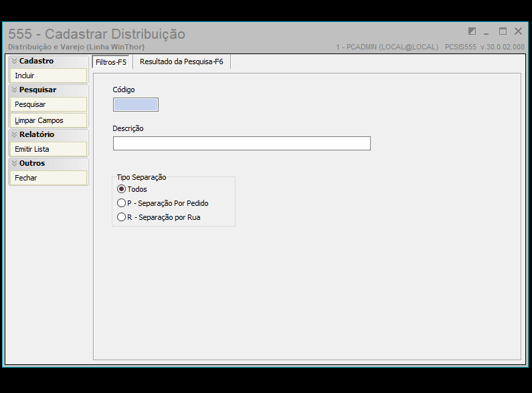The image size is (532, 393).
Task: Collapse the Cadastro section chevron
Action: point(14,61)
